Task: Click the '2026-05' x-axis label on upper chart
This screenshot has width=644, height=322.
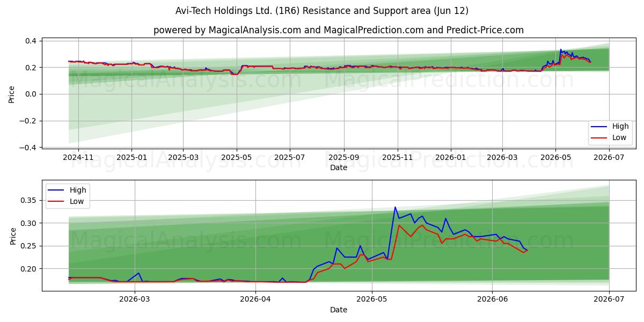Action: [x=555, y=157]
